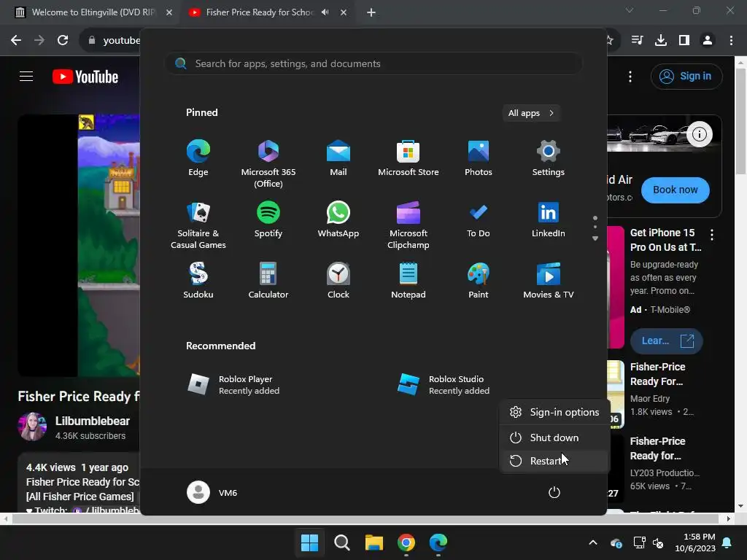Image resolution: width=747 pixels, height=560 pixels.
Task: Open YouTube hamburger guide menu
Action: [26, 76]
